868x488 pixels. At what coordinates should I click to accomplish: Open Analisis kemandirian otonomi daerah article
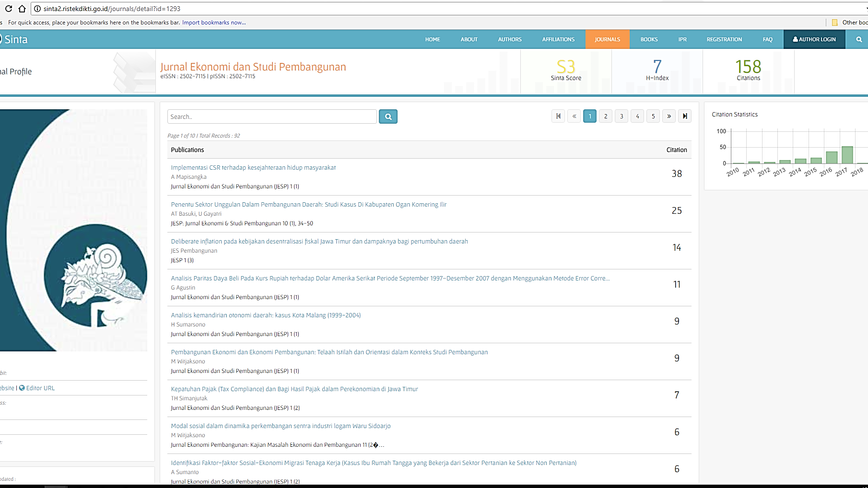coord(266,315)
